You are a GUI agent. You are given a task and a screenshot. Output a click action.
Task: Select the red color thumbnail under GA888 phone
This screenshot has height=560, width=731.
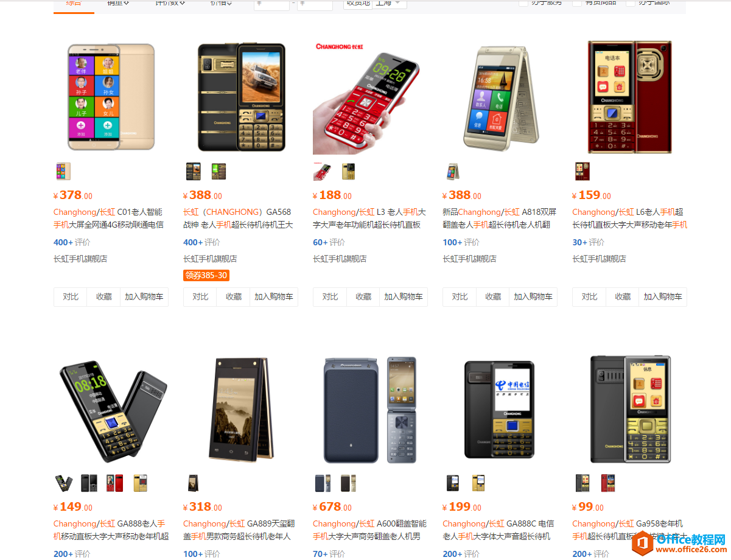(114, 483)
